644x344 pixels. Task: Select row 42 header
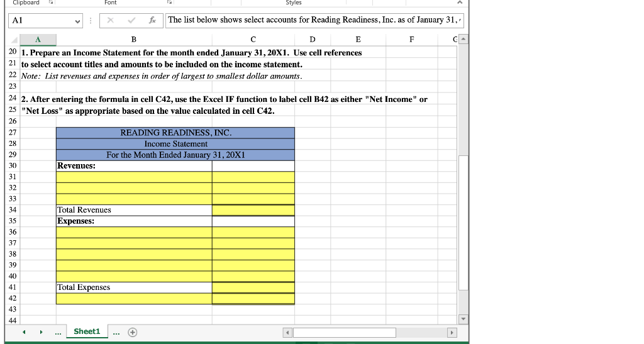[13, 299]
